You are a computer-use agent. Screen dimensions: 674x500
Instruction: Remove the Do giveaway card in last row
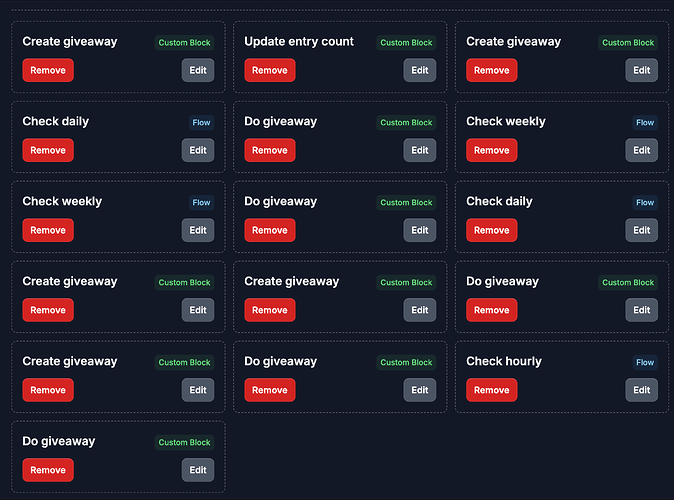[48, 470]
